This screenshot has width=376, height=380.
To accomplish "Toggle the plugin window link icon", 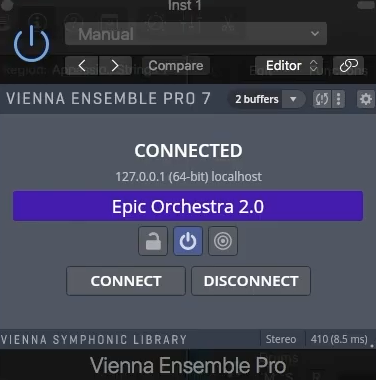I will [x=349, y=66].
